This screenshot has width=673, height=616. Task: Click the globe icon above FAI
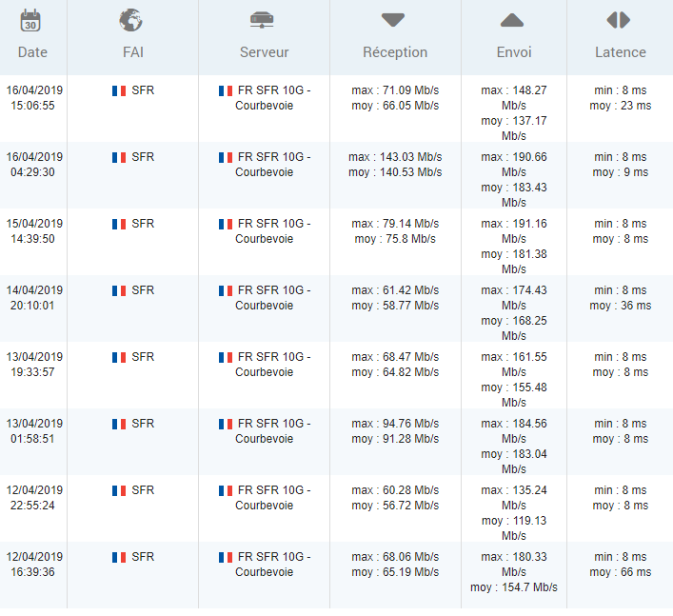[x=131, y=20]
